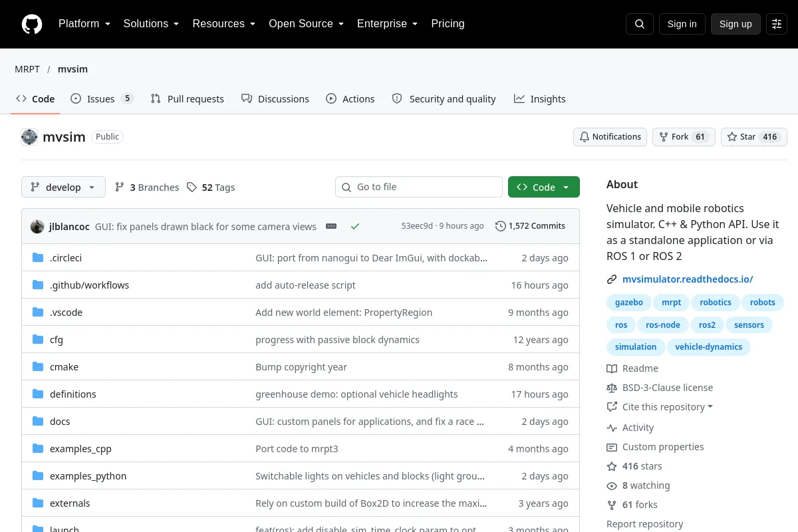Open the green Code dropdown button

tap(544, 187)
